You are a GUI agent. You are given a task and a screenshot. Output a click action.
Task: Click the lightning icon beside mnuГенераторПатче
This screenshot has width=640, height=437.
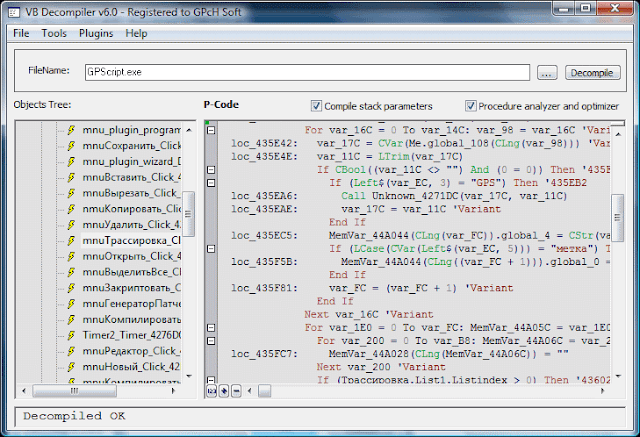tap(71, 304)
